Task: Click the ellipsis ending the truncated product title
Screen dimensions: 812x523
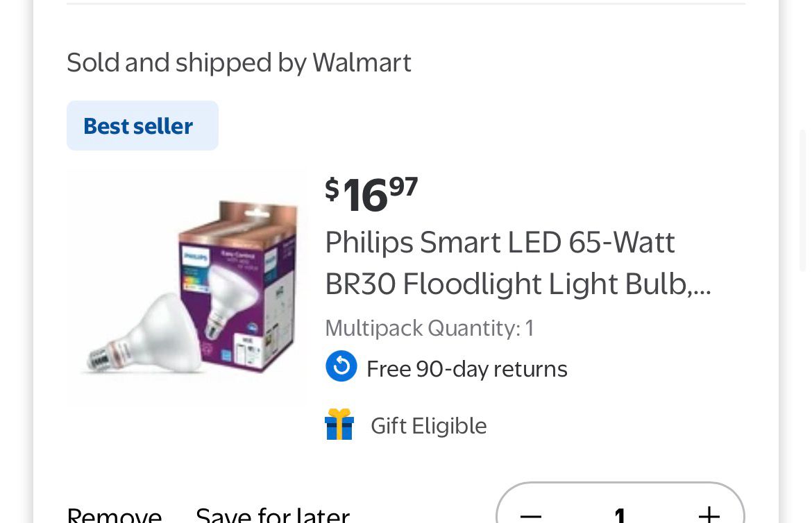Action: coord(702,286)
